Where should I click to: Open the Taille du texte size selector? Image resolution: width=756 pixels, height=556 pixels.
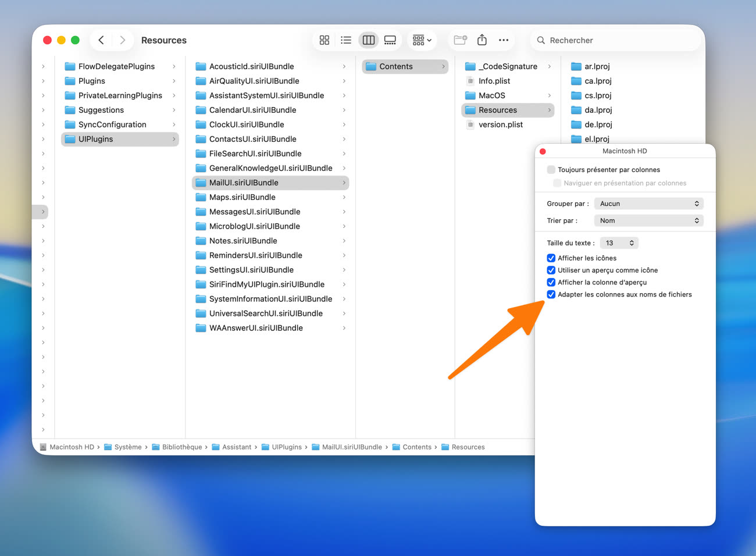[x=619, y=243]
